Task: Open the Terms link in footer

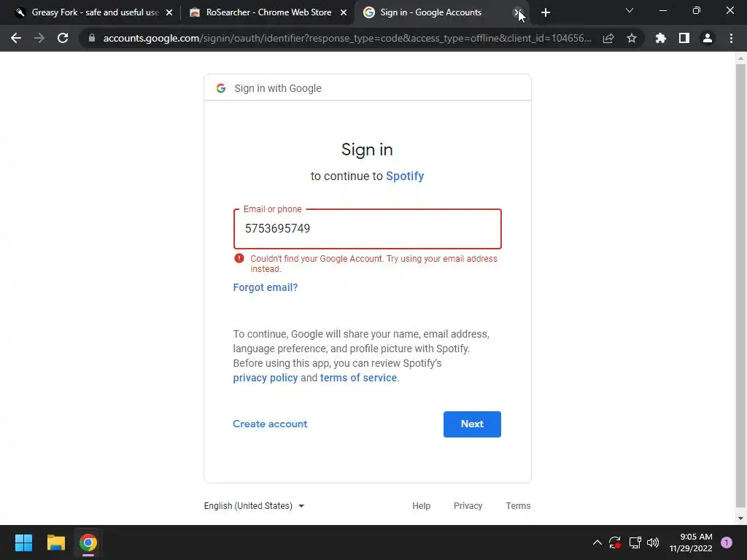Action: click(x=518, y=506)
